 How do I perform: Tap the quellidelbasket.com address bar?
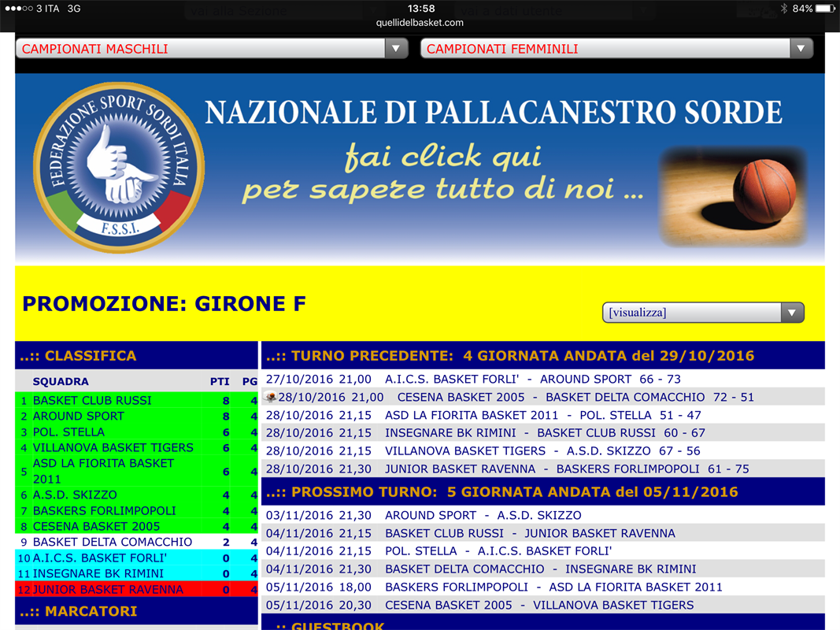click(x=420, y=23)
